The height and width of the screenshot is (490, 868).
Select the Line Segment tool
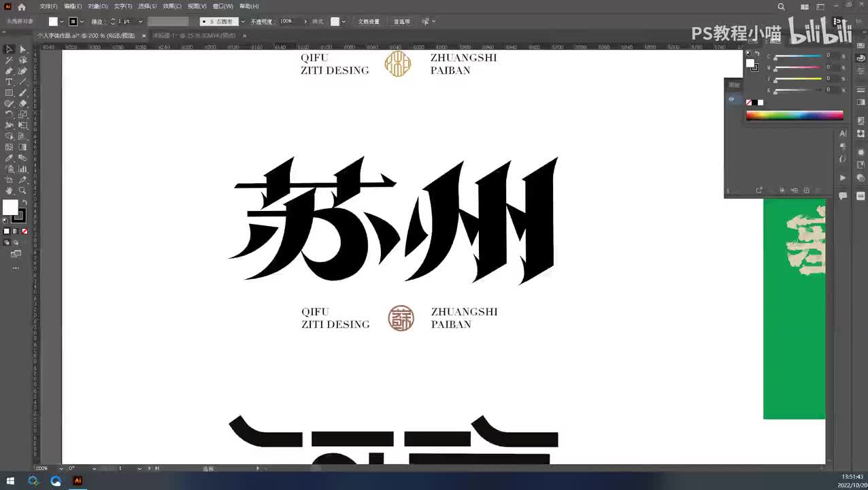tap(22, 82)
